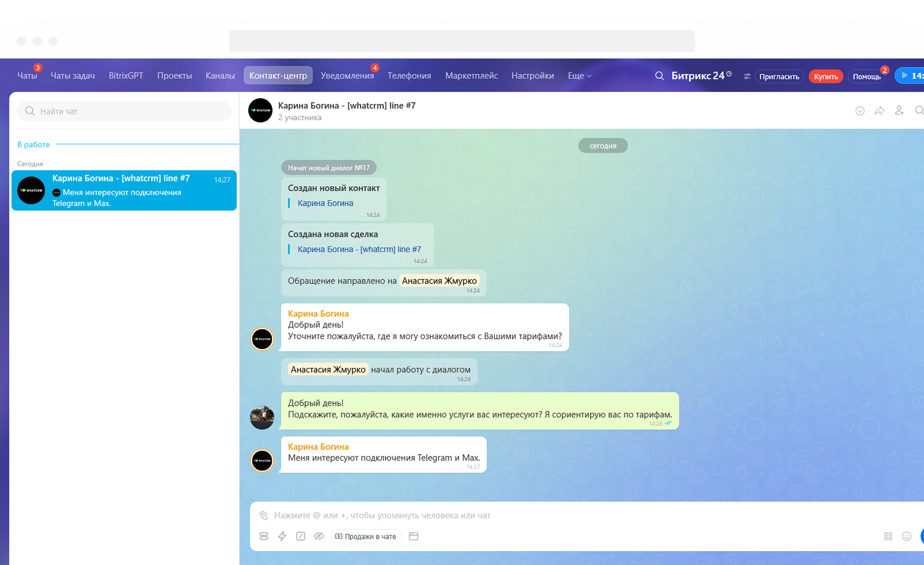Open the search icon in top navigation
The image size is (924, 565).
[659, 75]
